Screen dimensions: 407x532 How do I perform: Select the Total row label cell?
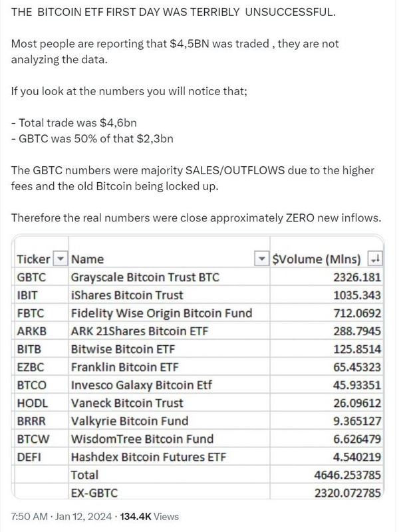(x=84, y=475)
